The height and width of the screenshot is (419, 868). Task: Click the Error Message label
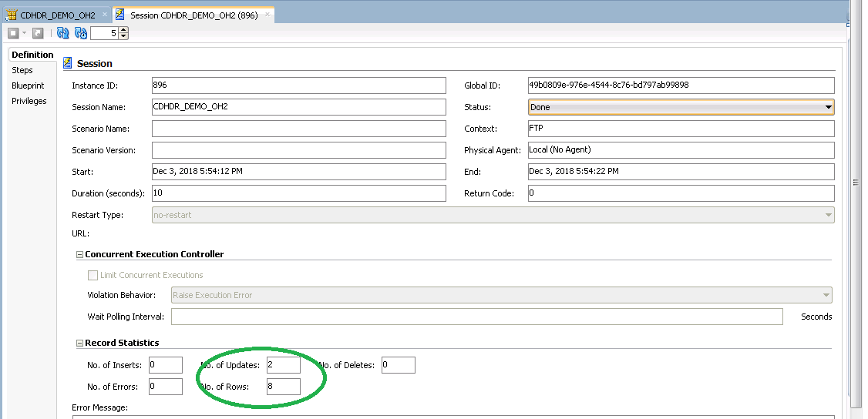[x=99, y=408]
